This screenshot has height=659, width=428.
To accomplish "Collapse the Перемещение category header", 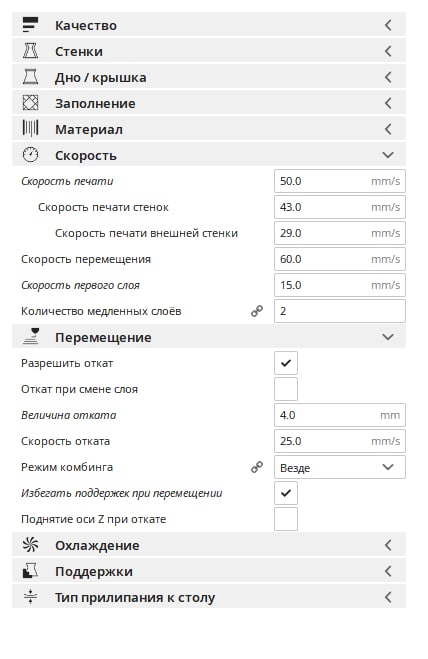I will (x=209, y=337).
